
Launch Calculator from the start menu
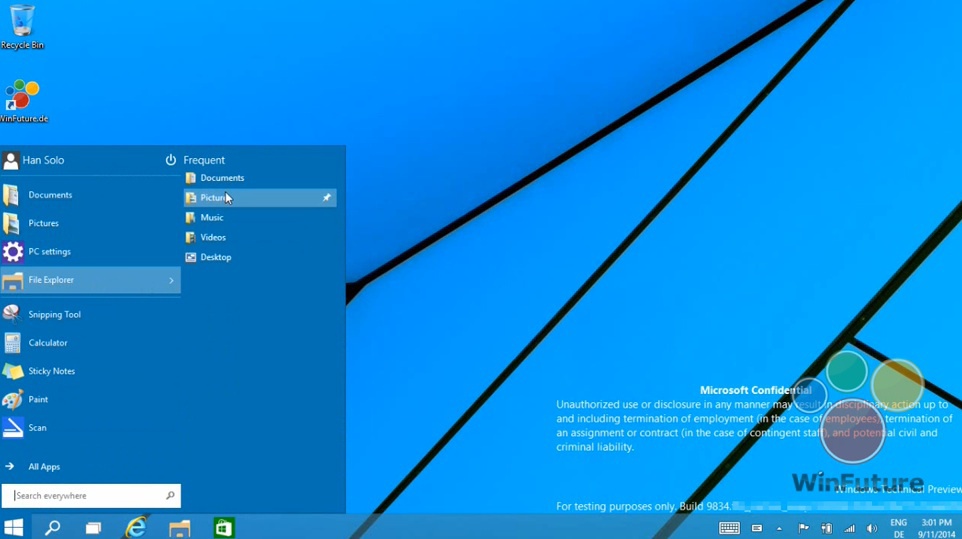pyautogui.click(x=90, y=343)
